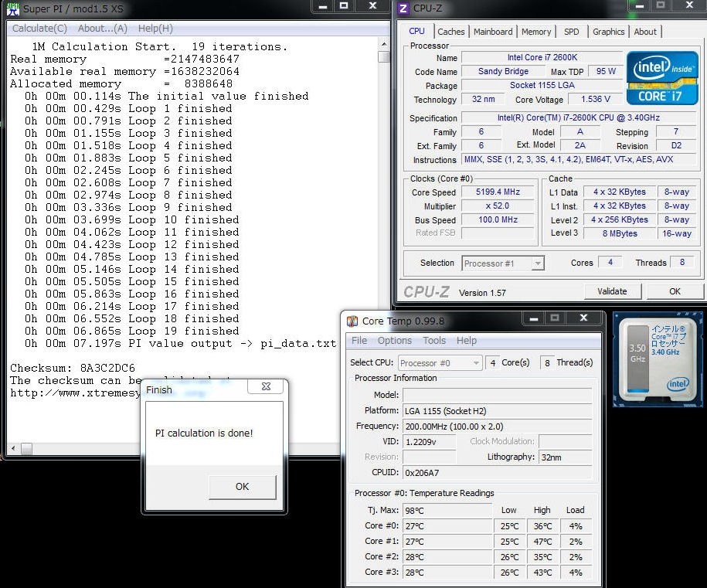Minimize the Super PI window
Image resolution: width=707 pixels, height=588 pixels.
click(x=322, y=6)
